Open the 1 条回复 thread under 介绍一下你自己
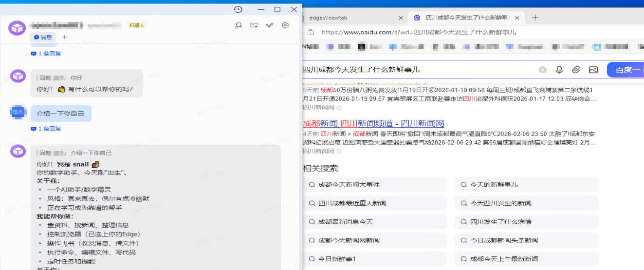 46,129
